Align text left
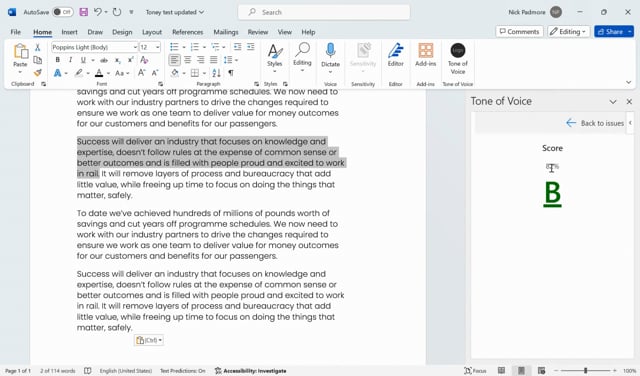Screen dimensions: 640x376 coord(174,60)
